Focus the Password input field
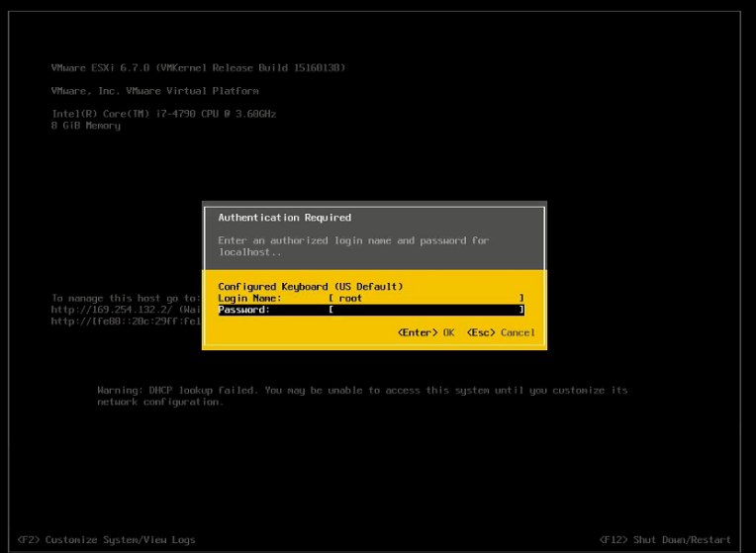 [x=426, y=310]
